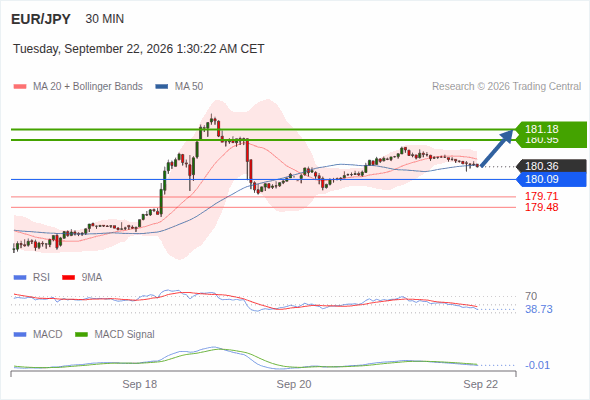Click the RSI 70 level label

[531, 296]
